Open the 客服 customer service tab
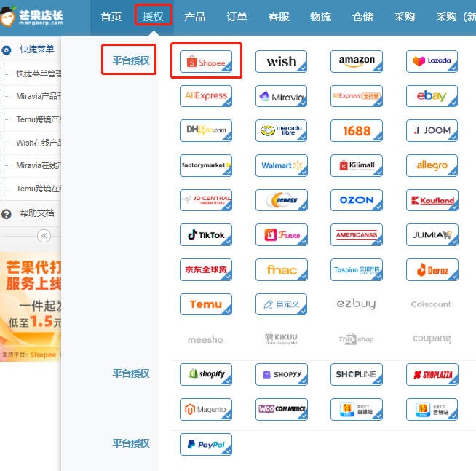Screen dimensions: 476x471 [279, 17]
